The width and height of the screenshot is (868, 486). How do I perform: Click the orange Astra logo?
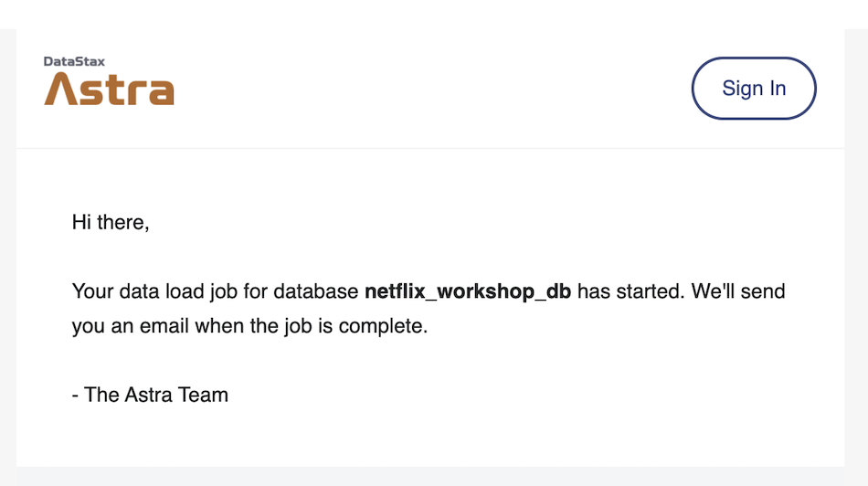pyautogui.click(x=109, y=90)
